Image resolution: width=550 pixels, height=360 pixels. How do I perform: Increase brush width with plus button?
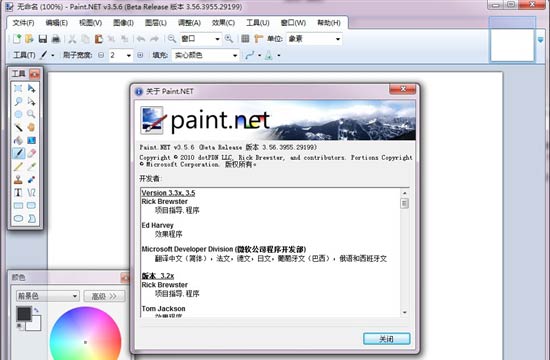140,55
